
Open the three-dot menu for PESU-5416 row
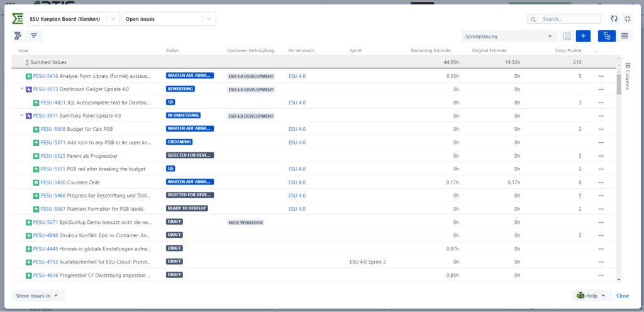point(601,76)
